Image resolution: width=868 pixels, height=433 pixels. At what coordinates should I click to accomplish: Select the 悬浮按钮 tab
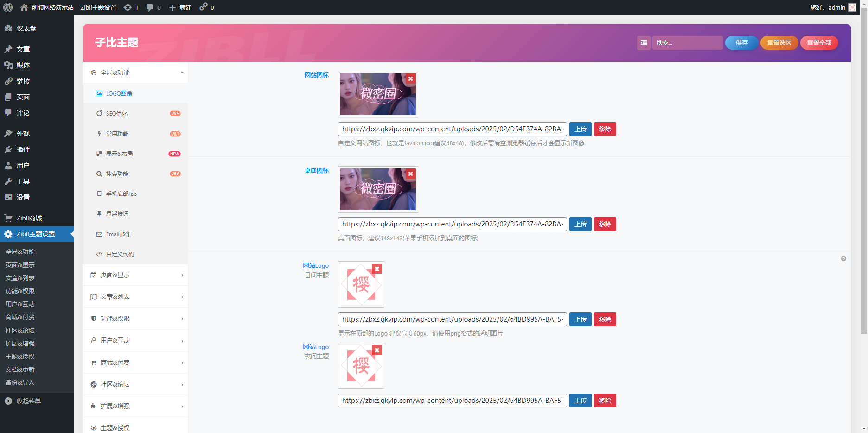point(135,213)
